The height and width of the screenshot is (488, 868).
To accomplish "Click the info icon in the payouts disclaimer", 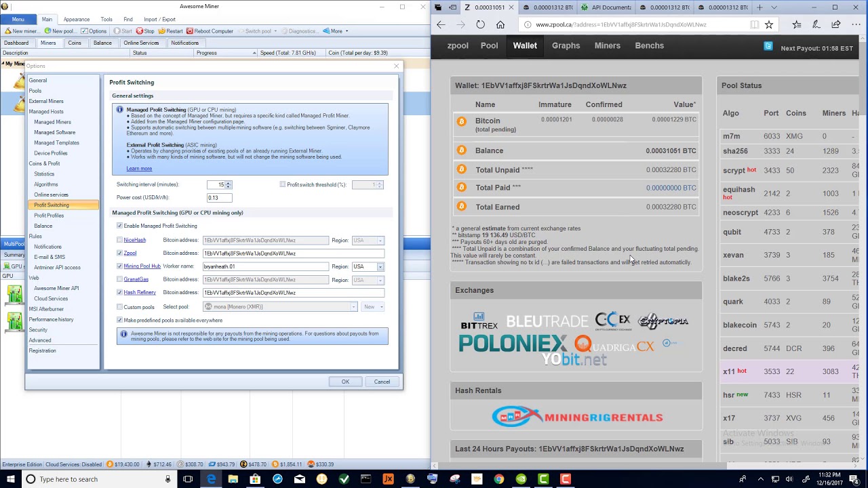I will coord(123,333).
